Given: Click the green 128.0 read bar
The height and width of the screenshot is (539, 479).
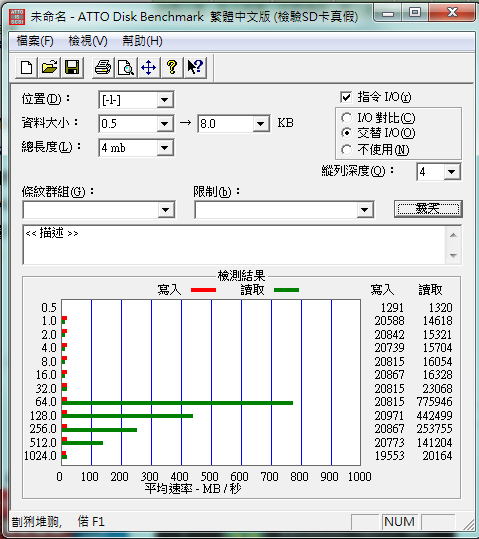Looking at the screenshot, I should 128,416.
